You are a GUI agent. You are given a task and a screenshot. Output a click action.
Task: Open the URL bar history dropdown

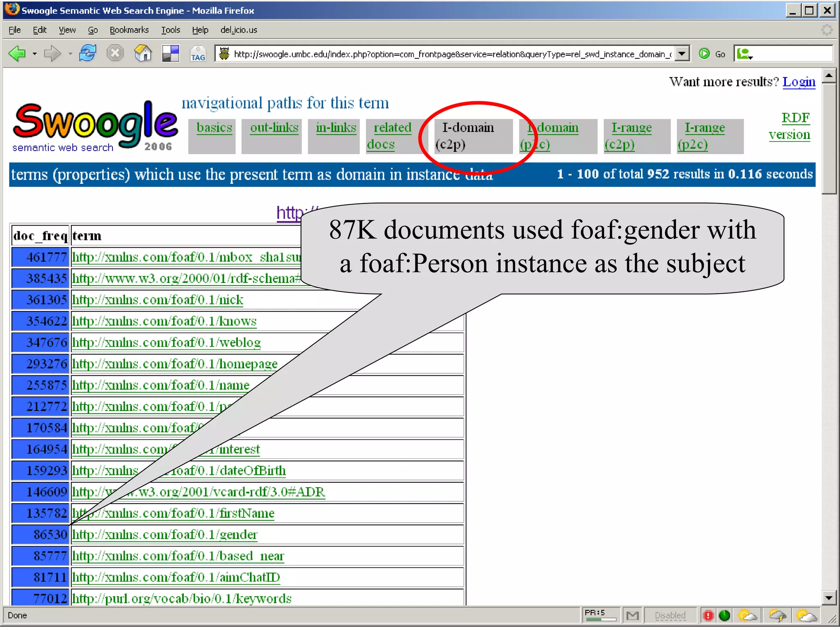(x=682, y=54)
